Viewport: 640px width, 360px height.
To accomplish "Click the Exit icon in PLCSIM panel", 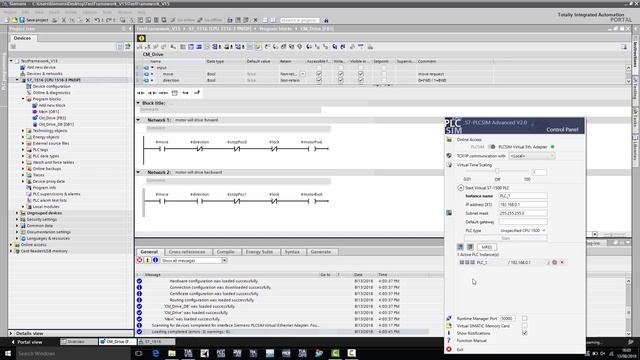I will [x=449, y=349].
